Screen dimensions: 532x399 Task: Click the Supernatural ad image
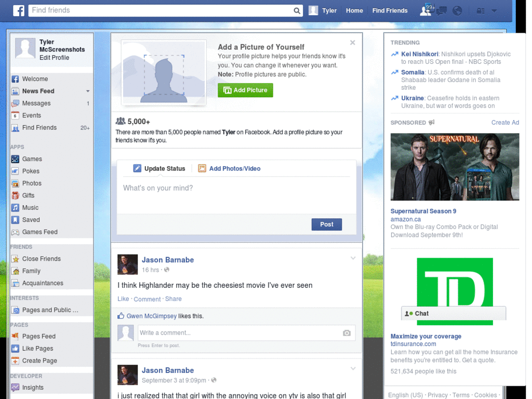[x=455, y=167]
